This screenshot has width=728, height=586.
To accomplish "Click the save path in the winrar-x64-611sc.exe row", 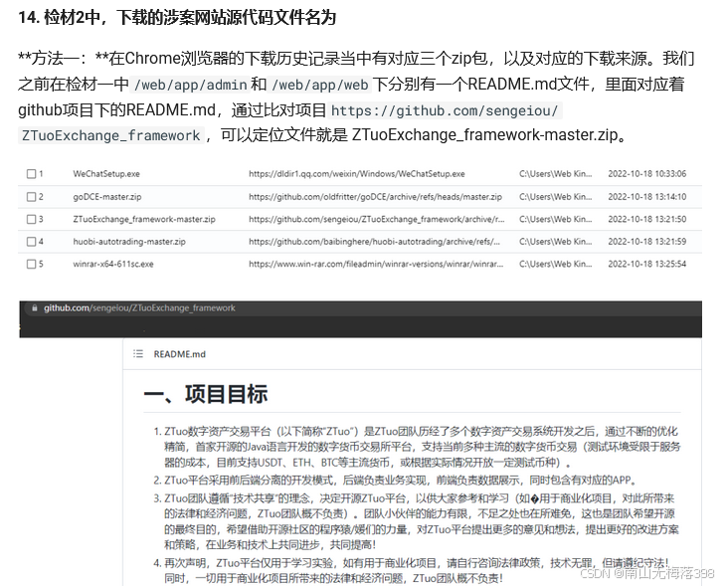I will [x=556, y=264].
